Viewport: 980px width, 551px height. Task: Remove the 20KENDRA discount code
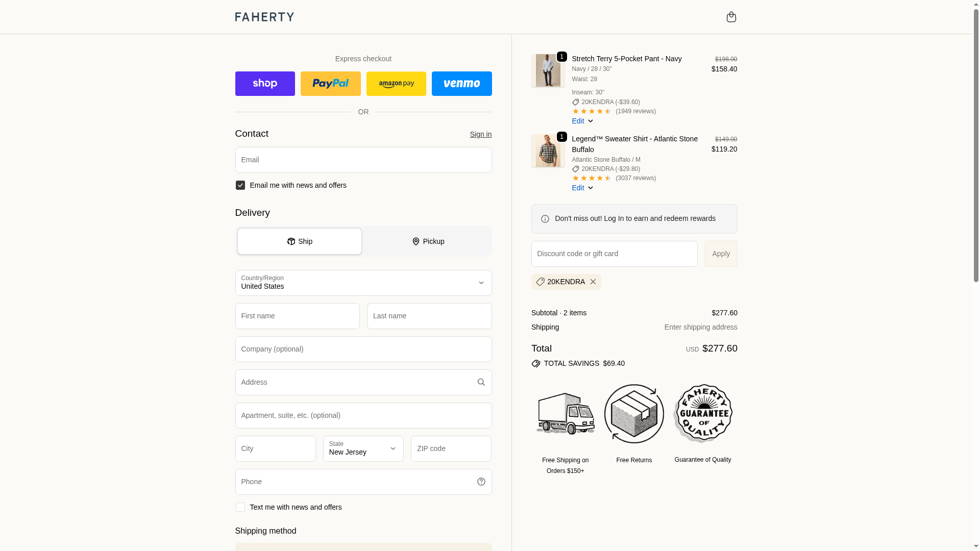pyautogui.click(x=593, y=282)
